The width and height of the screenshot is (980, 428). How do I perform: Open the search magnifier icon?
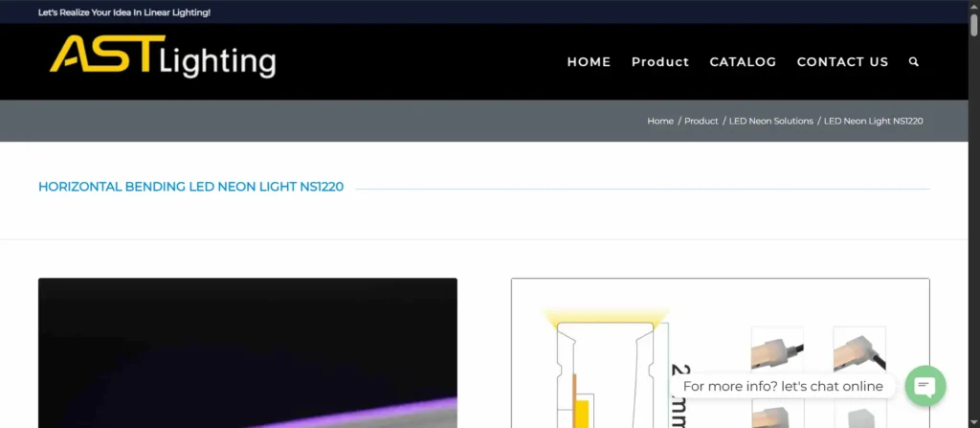point(914,62)
